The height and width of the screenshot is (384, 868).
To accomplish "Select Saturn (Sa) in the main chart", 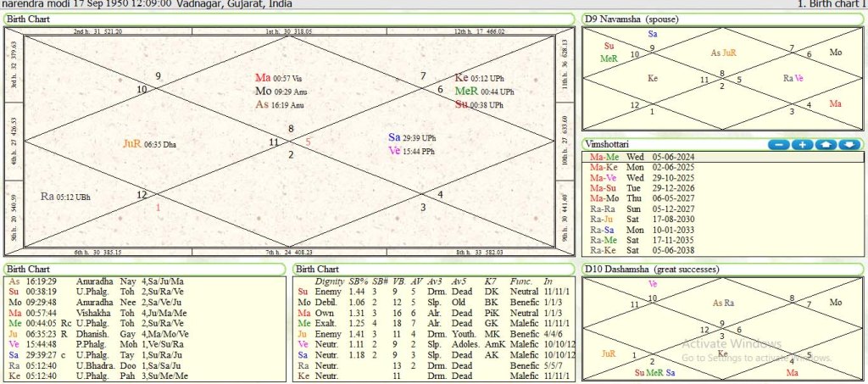I will point(394,136).
